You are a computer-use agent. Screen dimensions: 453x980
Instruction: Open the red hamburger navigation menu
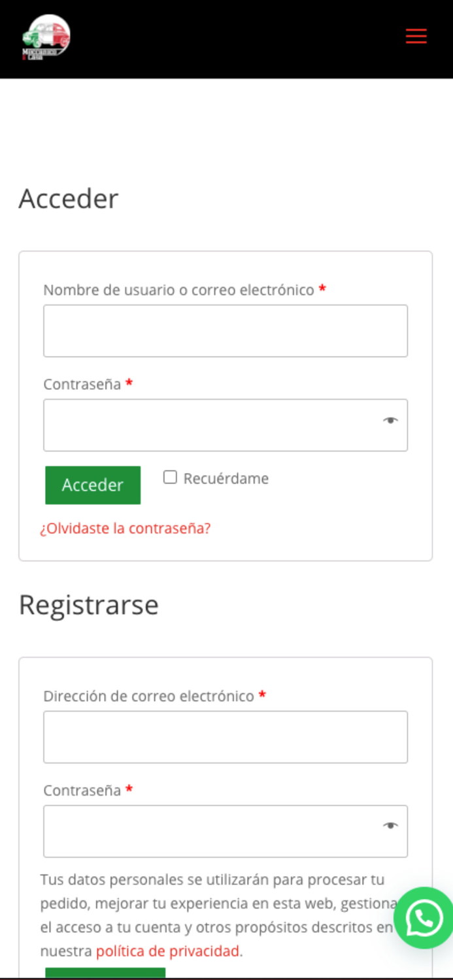(x=416, y=36)
